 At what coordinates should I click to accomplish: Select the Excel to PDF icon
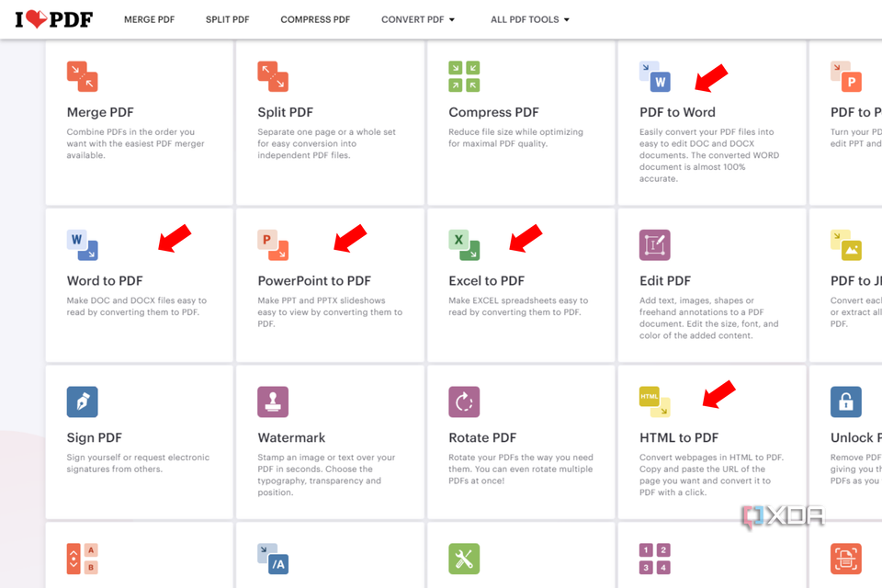coord(464,244)
